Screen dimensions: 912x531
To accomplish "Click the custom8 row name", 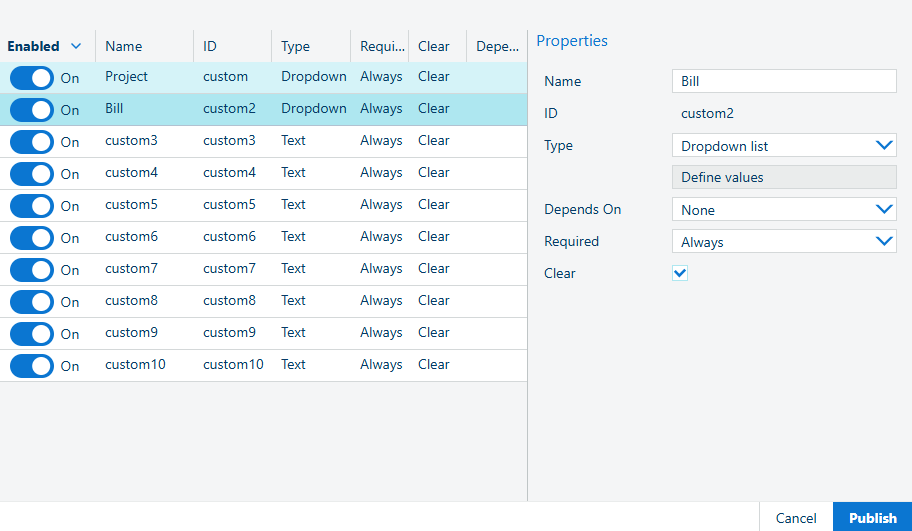I will [x=131, y=301].
